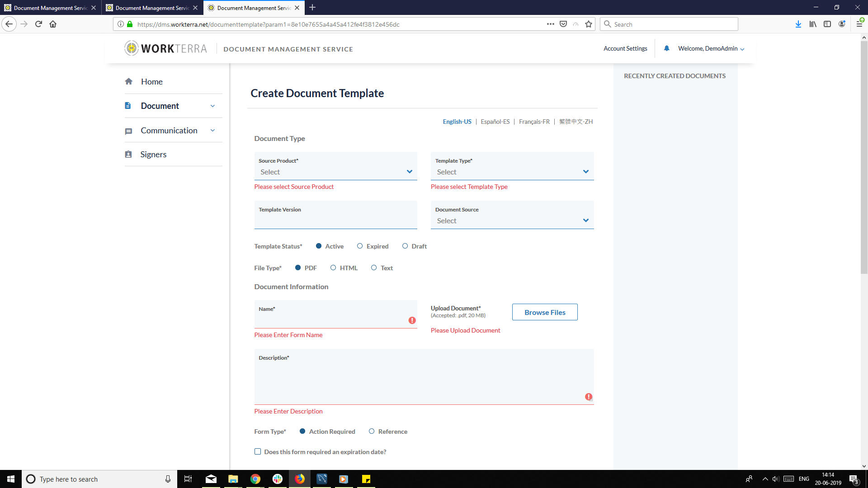
Task: Open Chrome from the taskbar
Action: point(255,479)
